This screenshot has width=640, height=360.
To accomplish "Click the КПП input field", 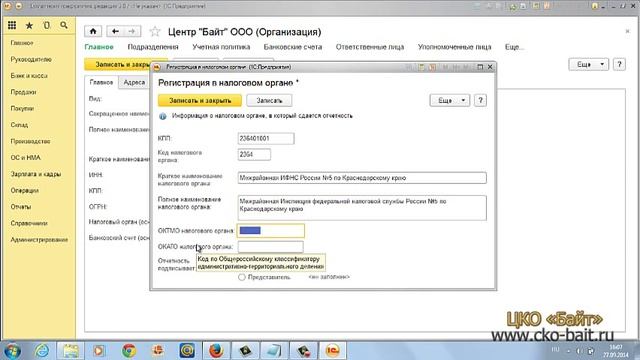I will (x=266, y=138).
